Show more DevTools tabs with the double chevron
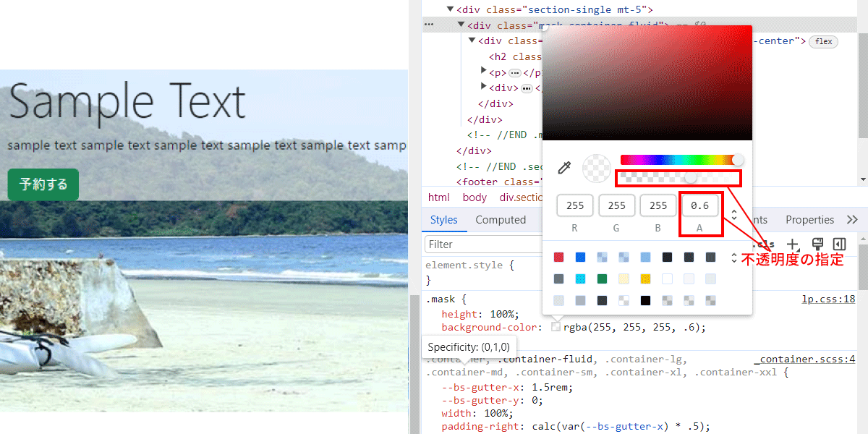 [x=851, y=220]
